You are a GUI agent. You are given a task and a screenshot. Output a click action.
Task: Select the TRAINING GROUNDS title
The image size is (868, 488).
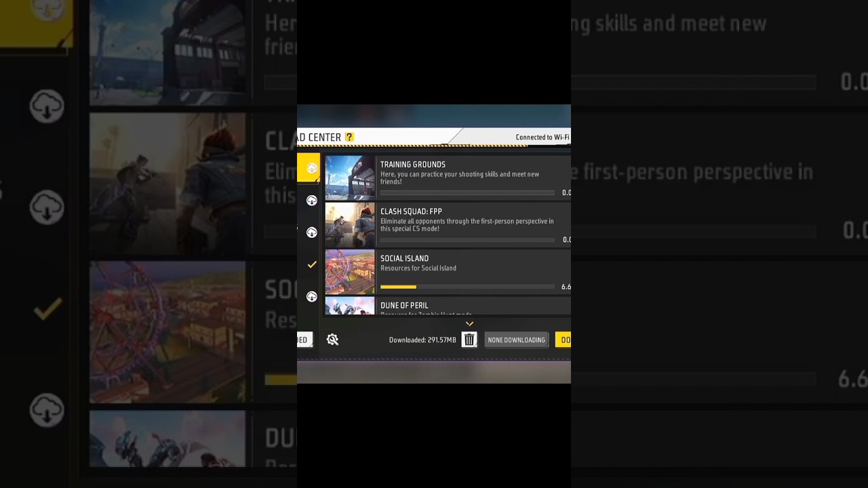click(x=412, y=165)
